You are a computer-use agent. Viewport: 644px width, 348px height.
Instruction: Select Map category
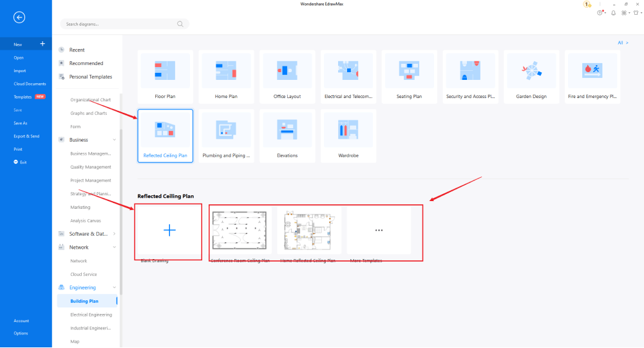pyautogui.click(x=75, y=342)
